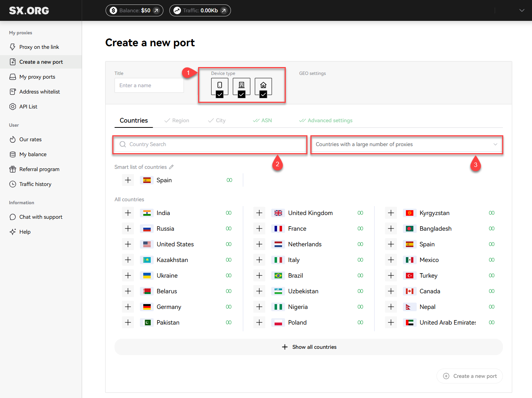The image size is (532, 398).
Task: Open the Traffic history page
Action: (x=35, y=184)
